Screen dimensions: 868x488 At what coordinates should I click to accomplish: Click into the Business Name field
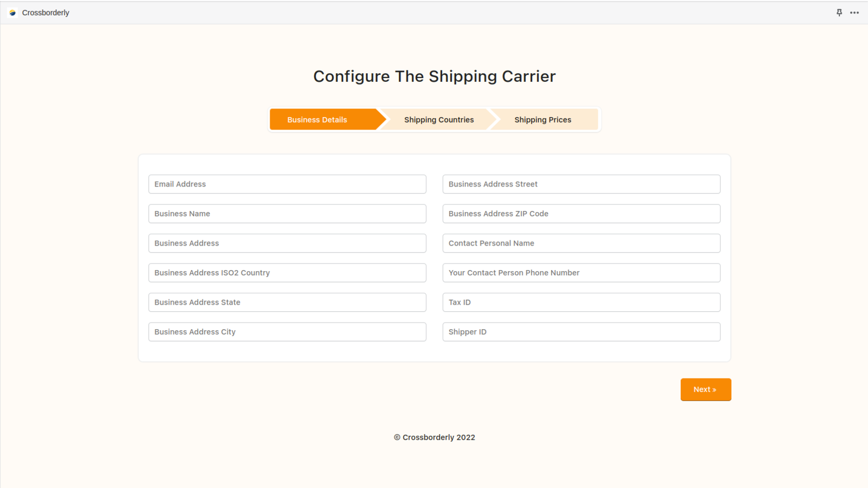coord(288,214)
